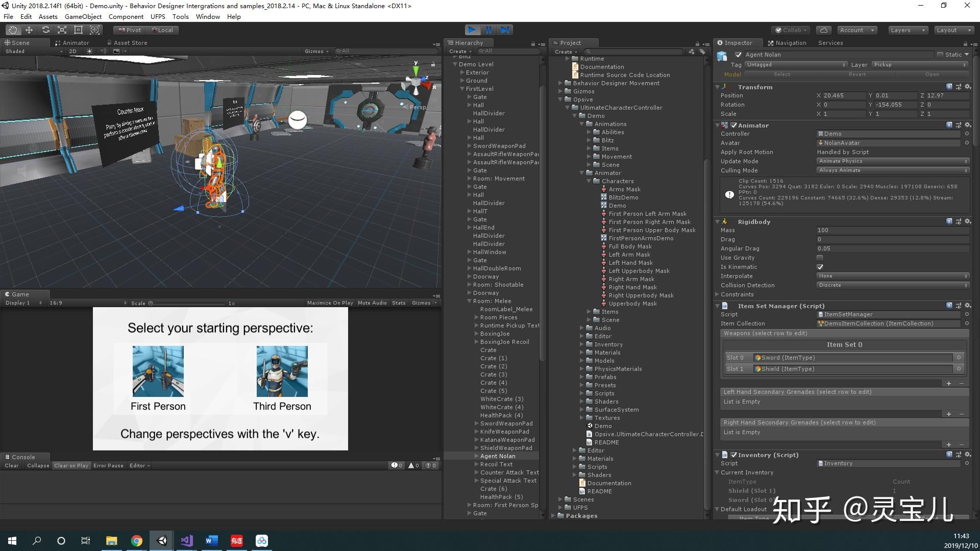Select the Move tool

(x=29, y=30)
